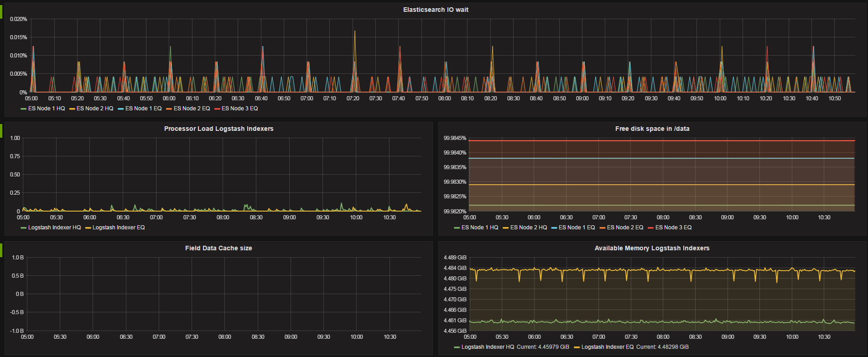
Task: Click the -1.0 B y-axis label in Field Data Cache
Action: tap(17, 331)
